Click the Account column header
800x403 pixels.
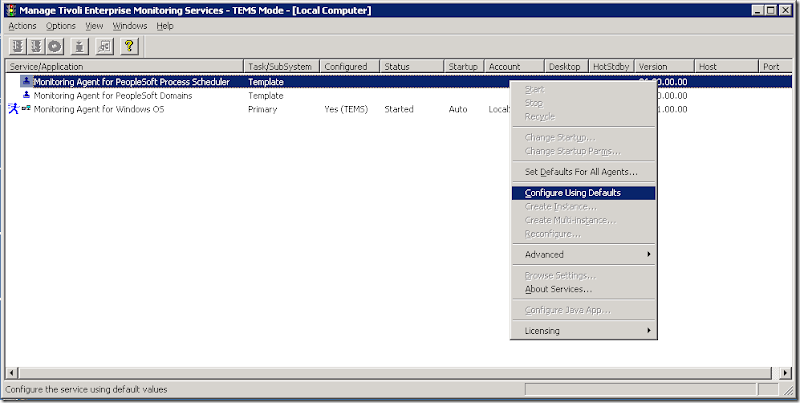pyautogui.click(x=514, y=66)
